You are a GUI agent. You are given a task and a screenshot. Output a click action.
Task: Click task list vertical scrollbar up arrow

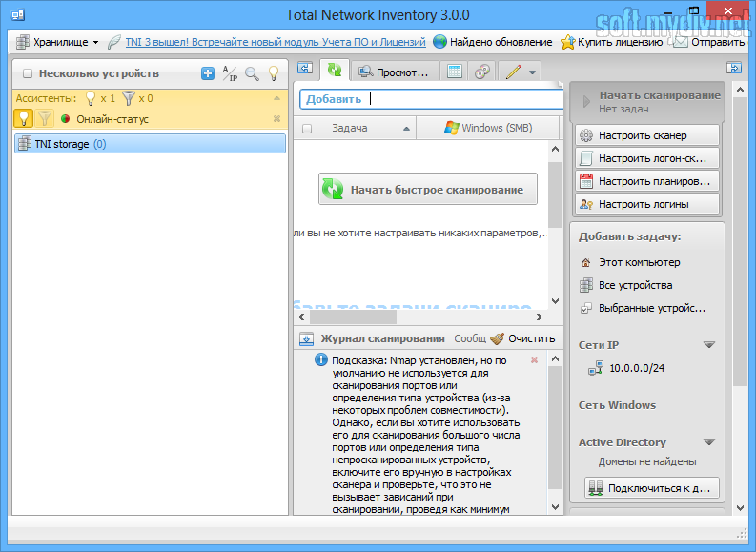(556, 149)
